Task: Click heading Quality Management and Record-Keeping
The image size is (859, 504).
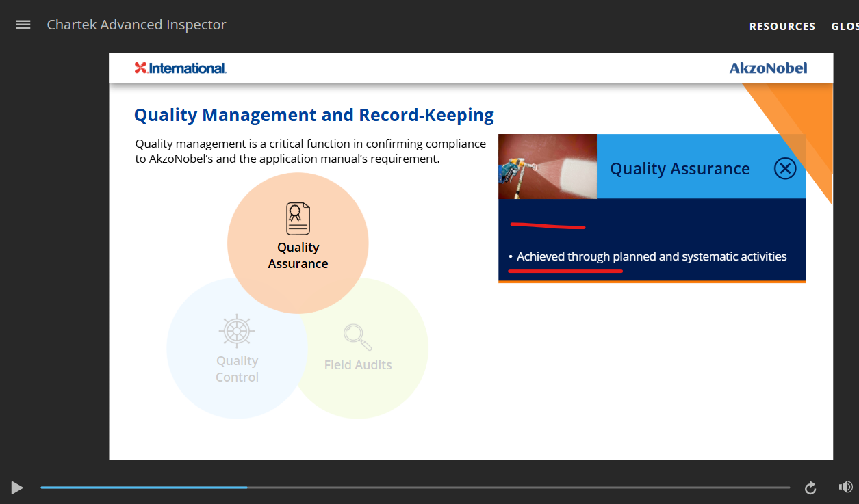Action: pos(313,115)
